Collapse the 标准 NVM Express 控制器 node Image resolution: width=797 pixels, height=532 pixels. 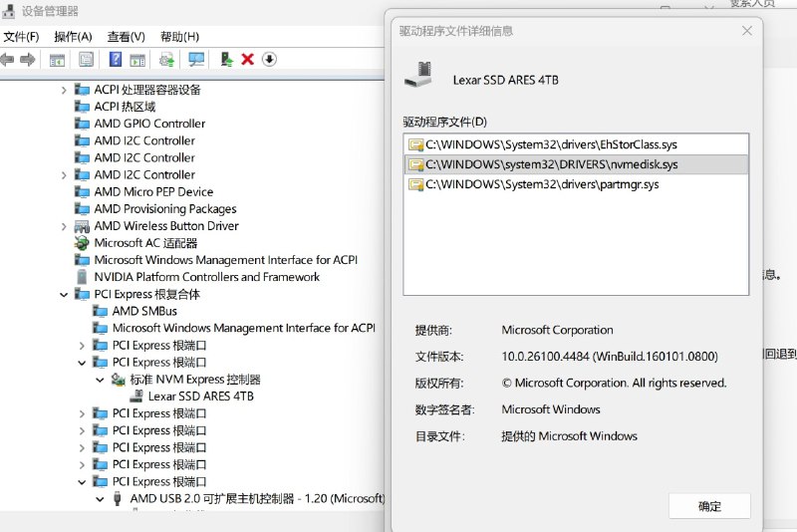(101, 380)
